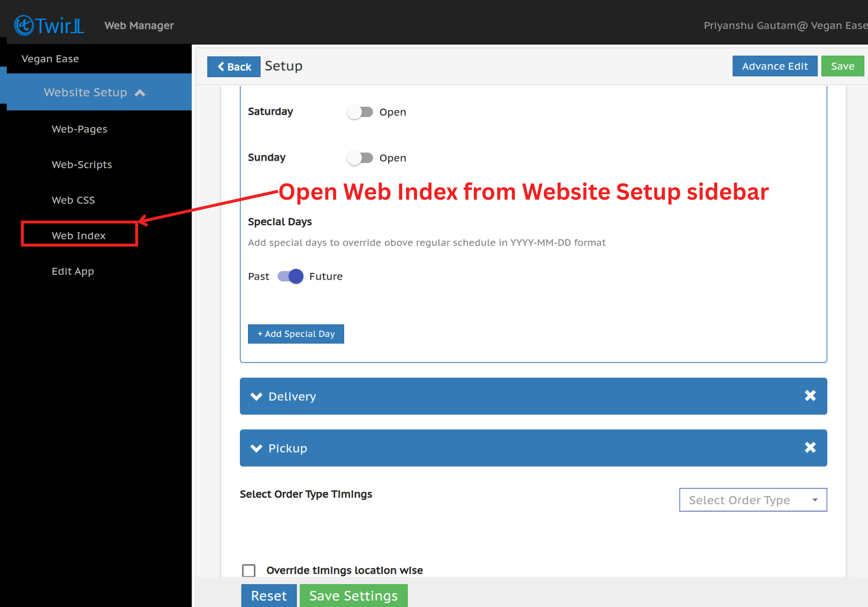
Task: Toggle Sunday open switch
Action: (x=360, y=158)
